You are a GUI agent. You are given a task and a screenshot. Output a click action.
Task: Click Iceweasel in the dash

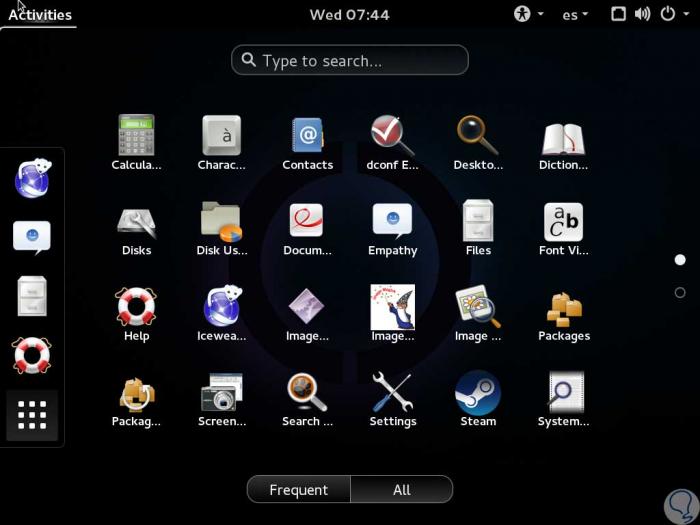click(33, 178)
